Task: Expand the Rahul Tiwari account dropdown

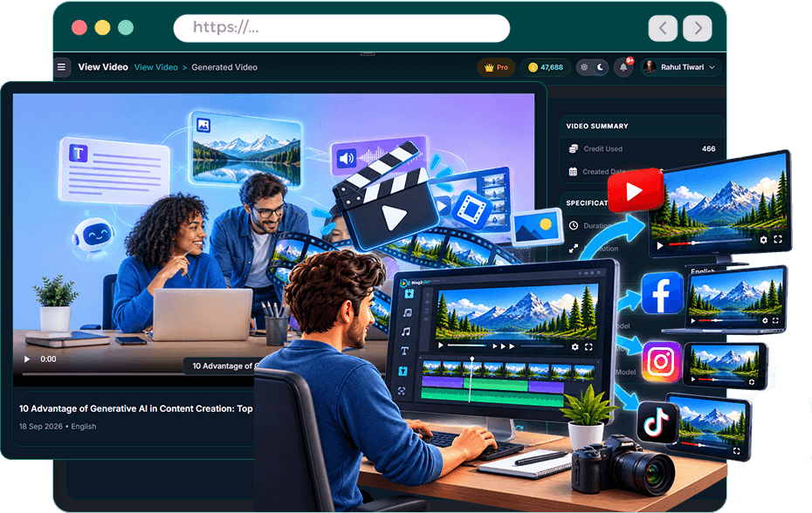Action: [x=680, y=67]
